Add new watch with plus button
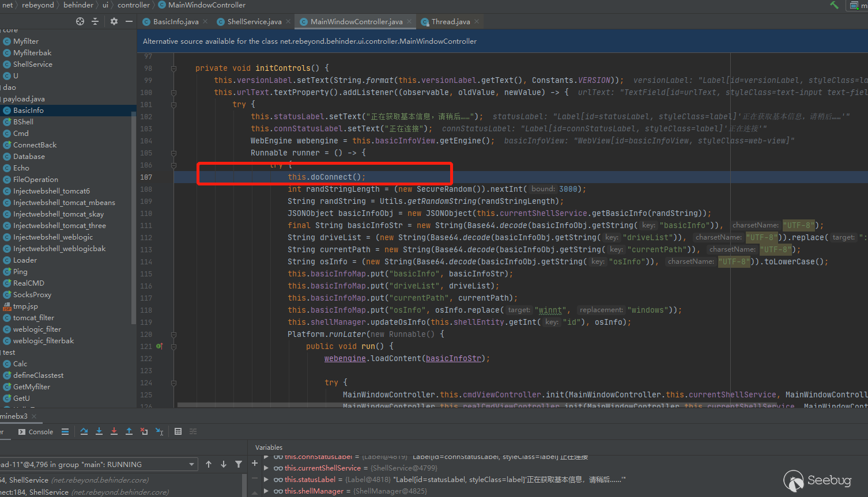 [x=255, y=463]
